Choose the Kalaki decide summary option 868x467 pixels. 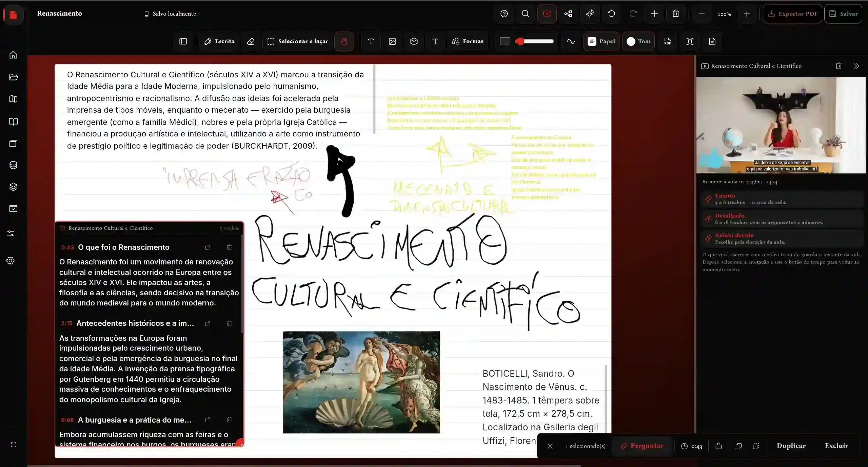(x=782, y=239)
